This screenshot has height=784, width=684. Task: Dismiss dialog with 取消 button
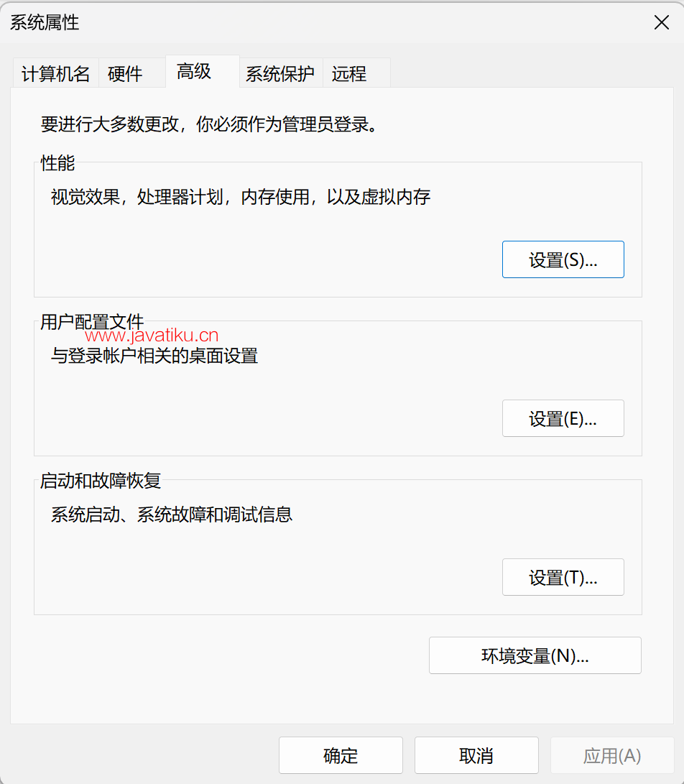pos(476,755)
